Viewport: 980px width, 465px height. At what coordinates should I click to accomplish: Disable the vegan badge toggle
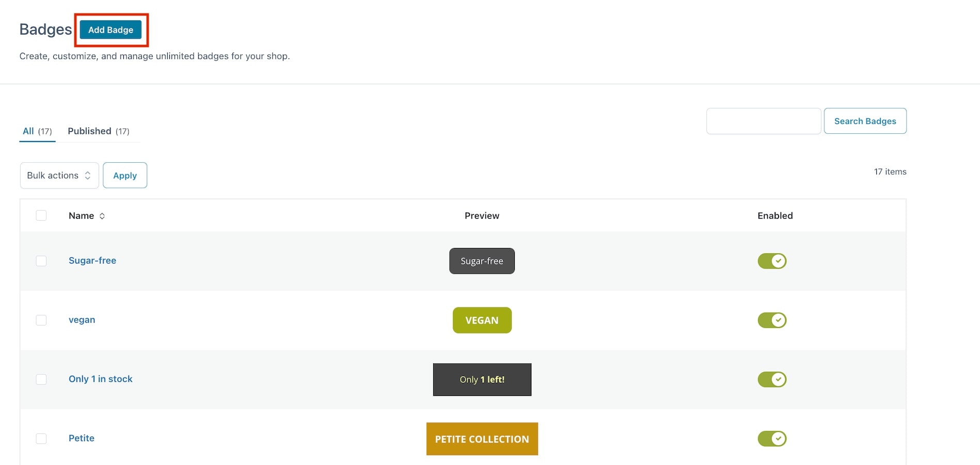[x=772, y=320]
